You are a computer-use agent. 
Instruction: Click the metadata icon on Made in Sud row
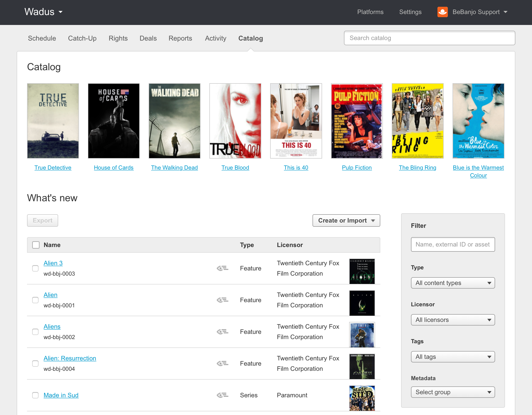coord(222,395)
